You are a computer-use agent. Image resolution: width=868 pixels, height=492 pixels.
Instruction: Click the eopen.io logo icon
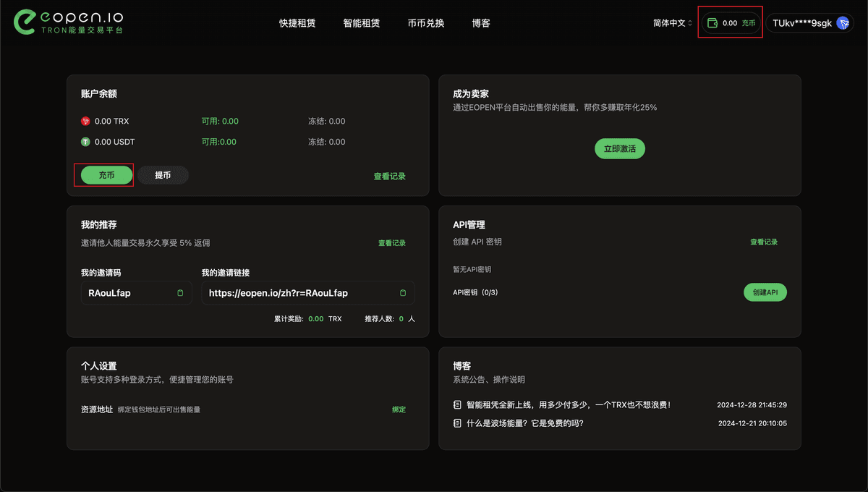coord(25,22)
